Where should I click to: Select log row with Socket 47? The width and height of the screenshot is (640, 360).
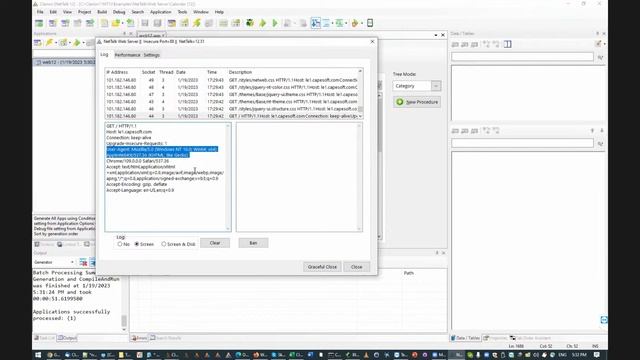pos(231,94)
